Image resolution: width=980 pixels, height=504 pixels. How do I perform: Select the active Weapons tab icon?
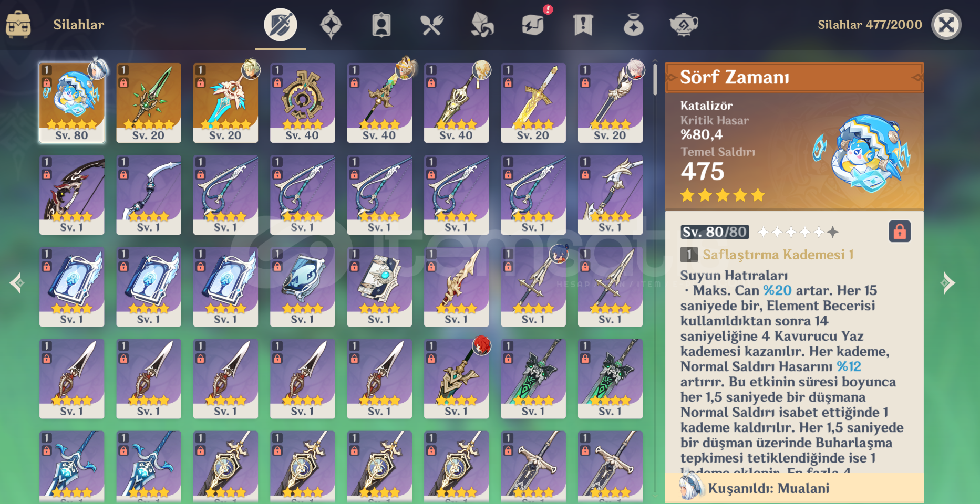(x=281, y=25)
